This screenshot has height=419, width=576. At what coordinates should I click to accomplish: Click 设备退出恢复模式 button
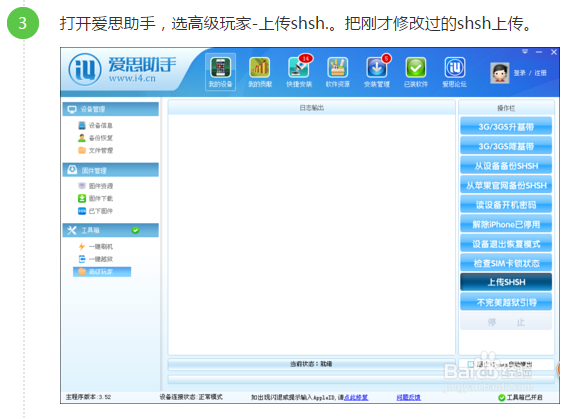[506, 243]
